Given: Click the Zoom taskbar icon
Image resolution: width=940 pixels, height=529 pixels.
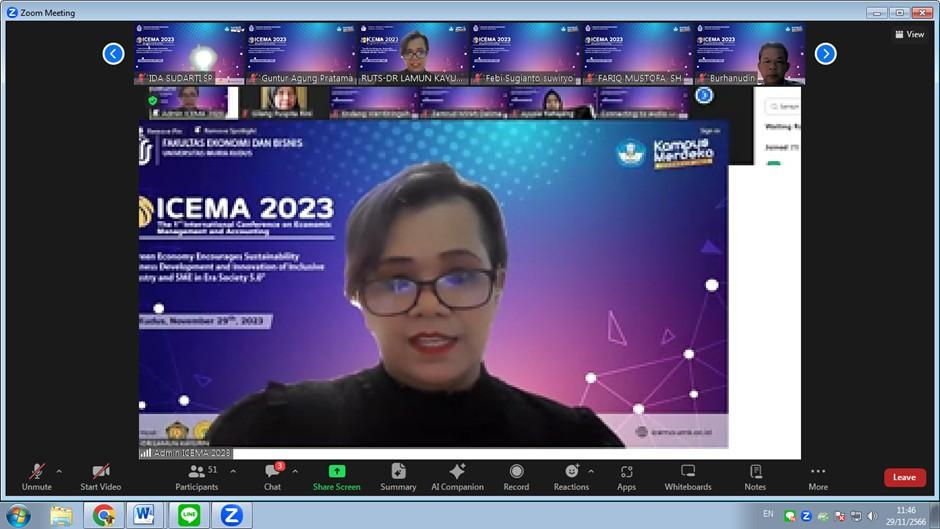Looking at the screenshot, I should point(231,515).
